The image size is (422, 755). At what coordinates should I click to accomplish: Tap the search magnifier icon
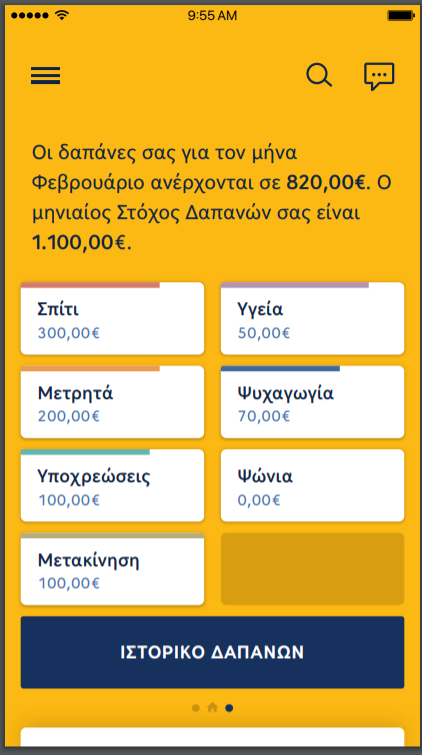pyautogui.click(x=319, y=76)
